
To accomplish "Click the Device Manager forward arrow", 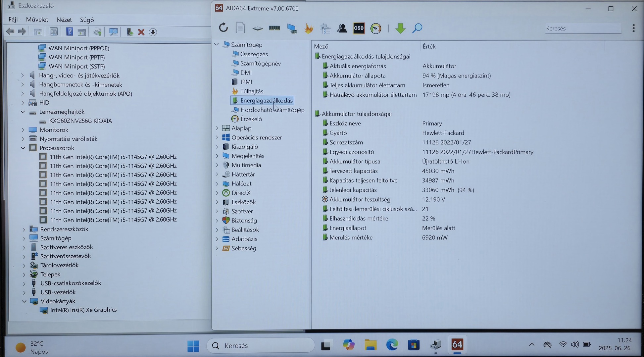I will pyautogui.click(x=22, y=32).
